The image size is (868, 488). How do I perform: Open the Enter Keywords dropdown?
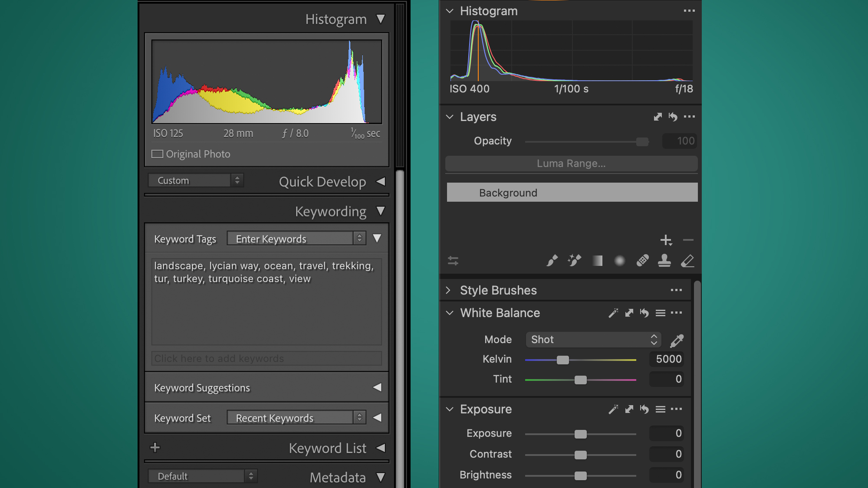point(296,239)
